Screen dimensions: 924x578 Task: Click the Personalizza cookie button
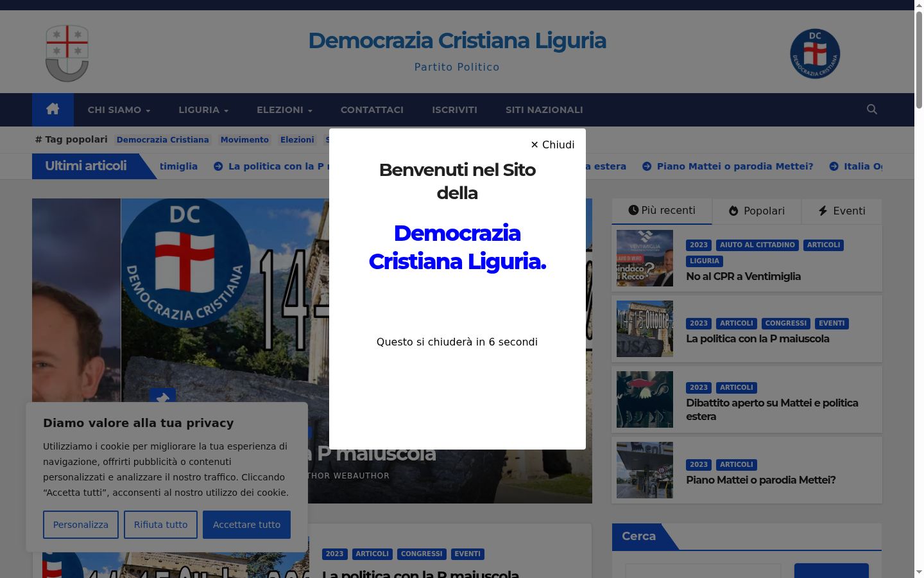[81, 525]
